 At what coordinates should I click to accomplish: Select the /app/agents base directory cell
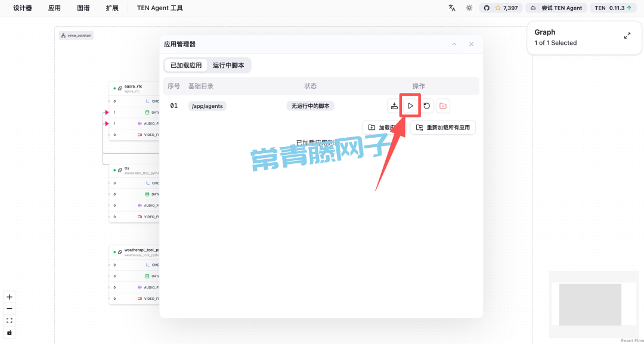point(208,106)
